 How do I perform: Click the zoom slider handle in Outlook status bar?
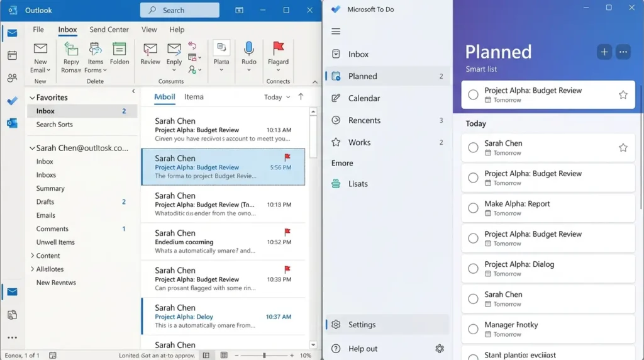pyautogui.click(x=264, y=355)
